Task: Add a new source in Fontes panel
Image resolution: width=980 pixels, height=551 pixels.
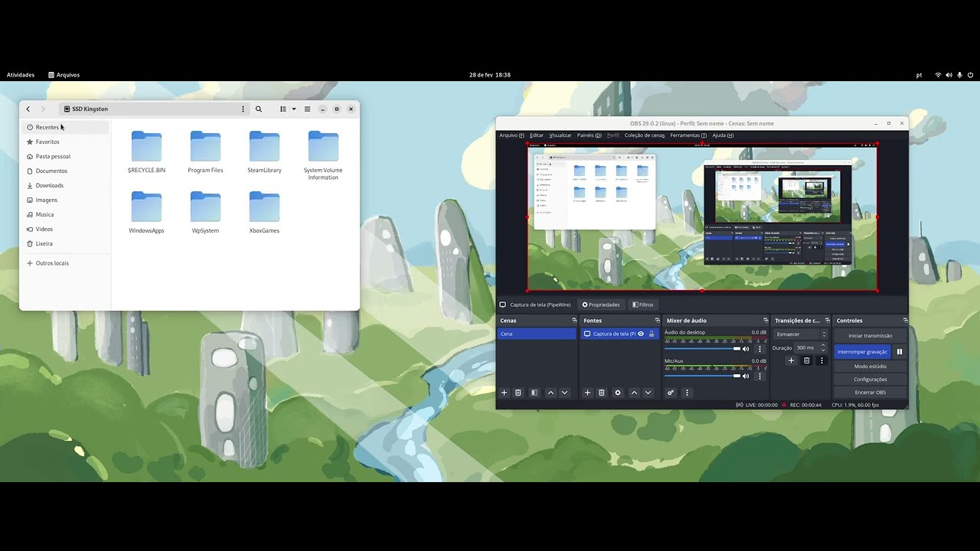Action: pos(587,393)
